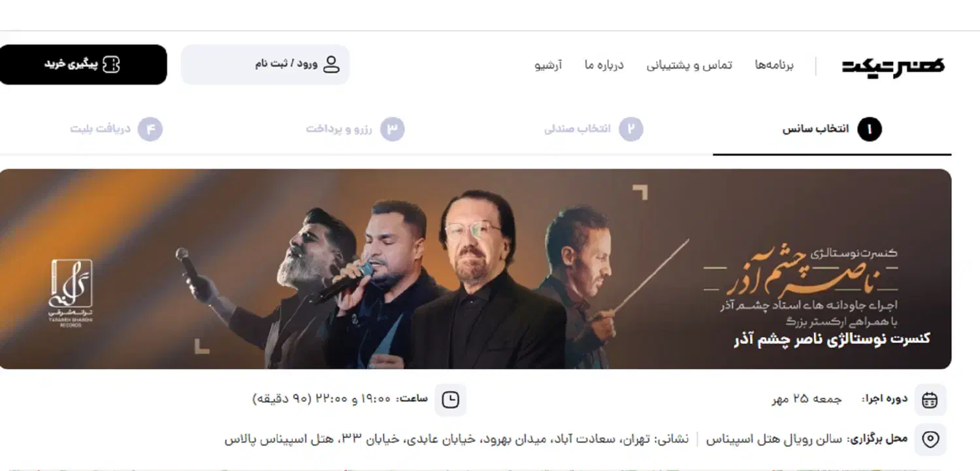Click the step 2 circle indicator
The width and height of the screenshot is (980, 471).
pyautogui.click(x=631, y=129)
